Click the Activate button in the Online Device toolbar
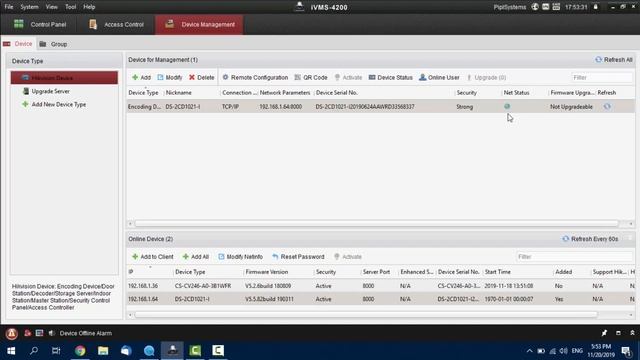Screen dimensions: 640x360 348,257
